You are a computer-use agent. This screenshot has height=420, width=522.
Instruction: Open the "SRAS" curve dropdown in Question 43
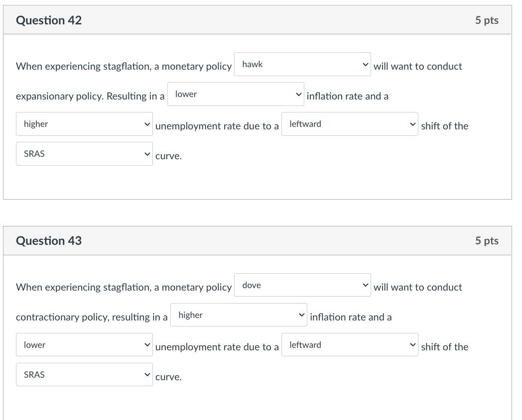coord(84,374)
